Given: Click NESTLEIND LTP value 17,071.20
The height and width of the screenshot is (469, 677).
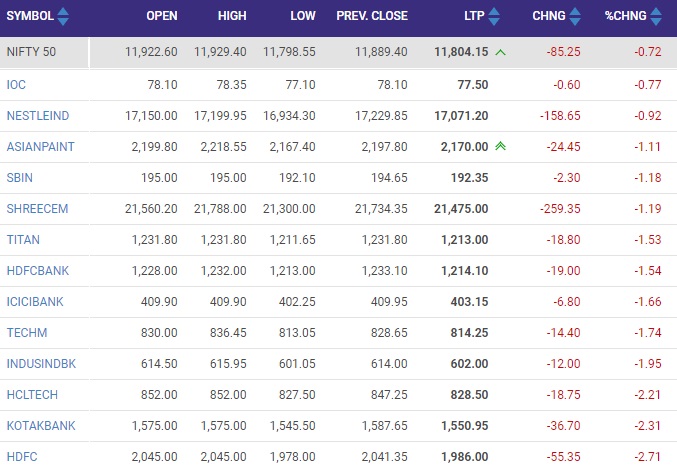Looking at the screenshot, I should (x=461, y=116).
